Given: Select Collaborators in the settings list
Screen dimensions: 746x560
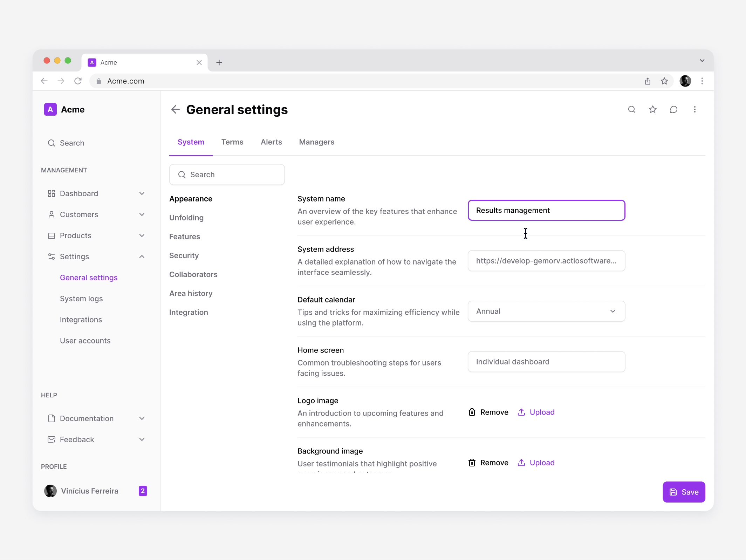Looking at the screenshot, I should [193, 274].
